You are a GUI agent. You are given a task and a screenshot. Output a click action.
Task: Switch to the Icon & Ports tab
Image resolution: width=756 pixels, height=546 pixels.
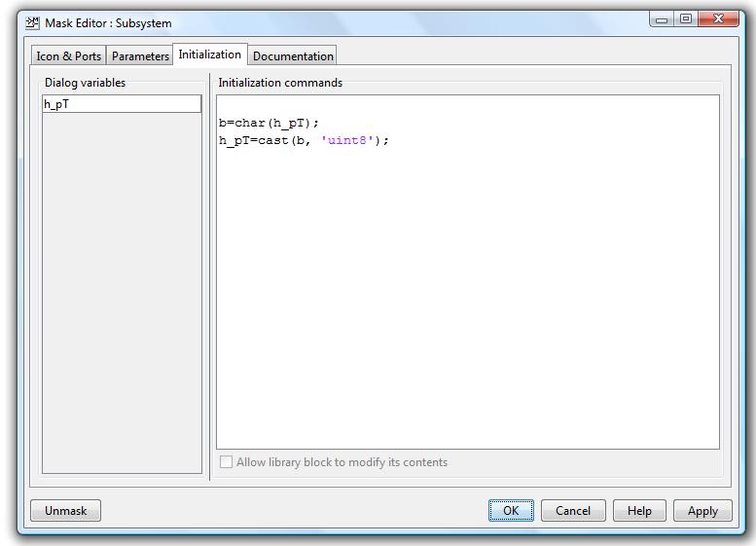coord(68,56)
